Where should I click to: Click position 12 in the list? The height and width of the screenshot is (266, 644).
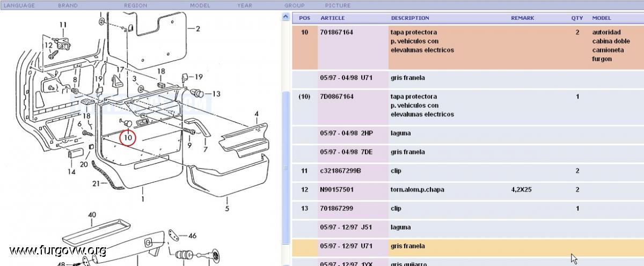pos(304,189)
